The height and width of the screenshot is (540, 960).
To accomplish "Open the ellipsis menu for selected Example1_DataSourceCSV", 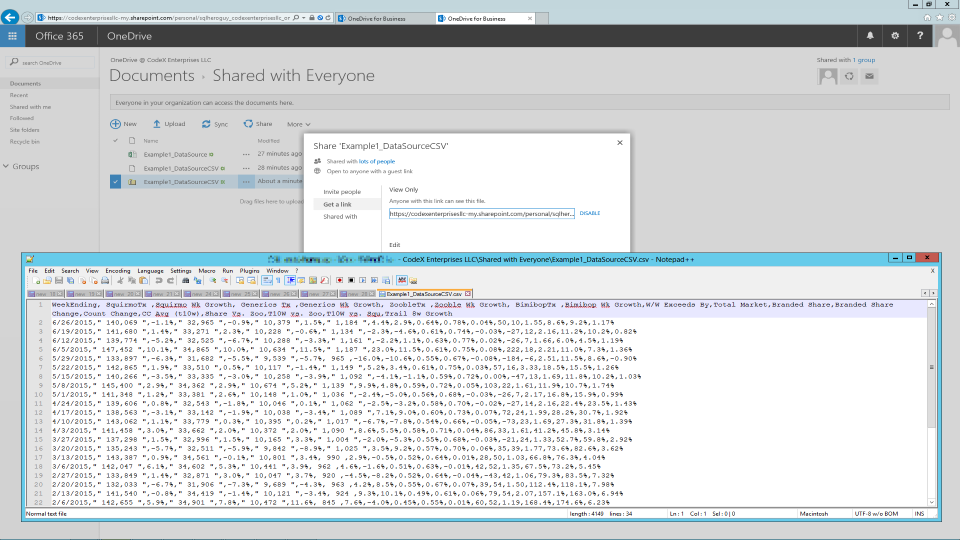I will coord(246,182).
